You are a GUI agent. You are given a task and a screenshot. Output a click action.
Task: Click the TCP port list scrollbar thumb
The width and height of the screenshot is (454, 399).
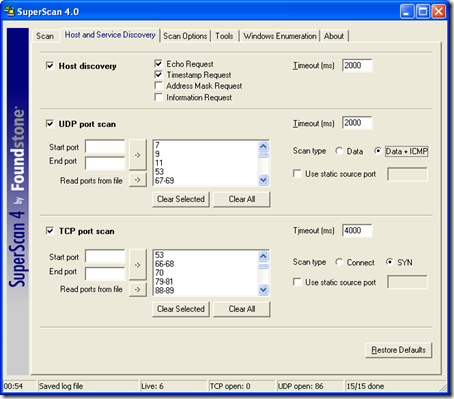(263, 266)
